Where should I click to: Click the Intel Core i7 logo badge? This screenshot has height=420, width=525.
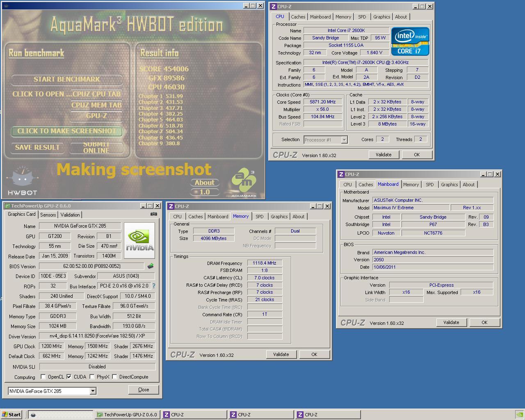(x=410, y=41)
